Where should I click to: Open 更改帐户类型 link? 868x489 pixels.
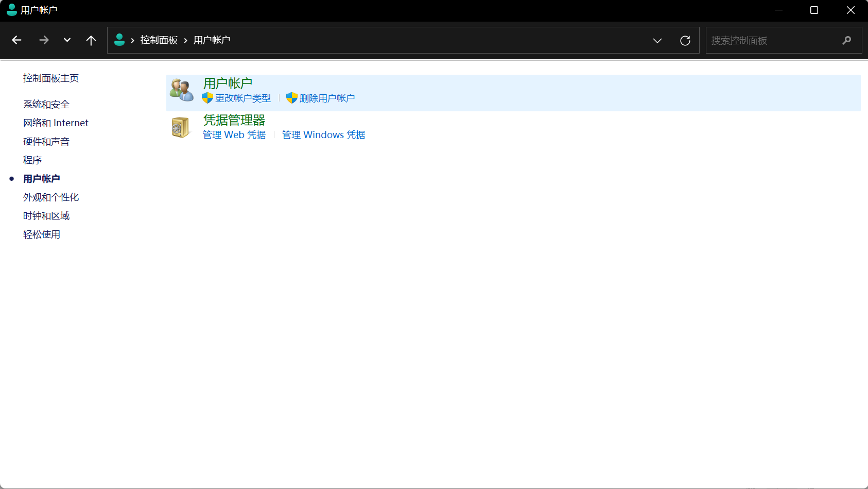point(243,98)
